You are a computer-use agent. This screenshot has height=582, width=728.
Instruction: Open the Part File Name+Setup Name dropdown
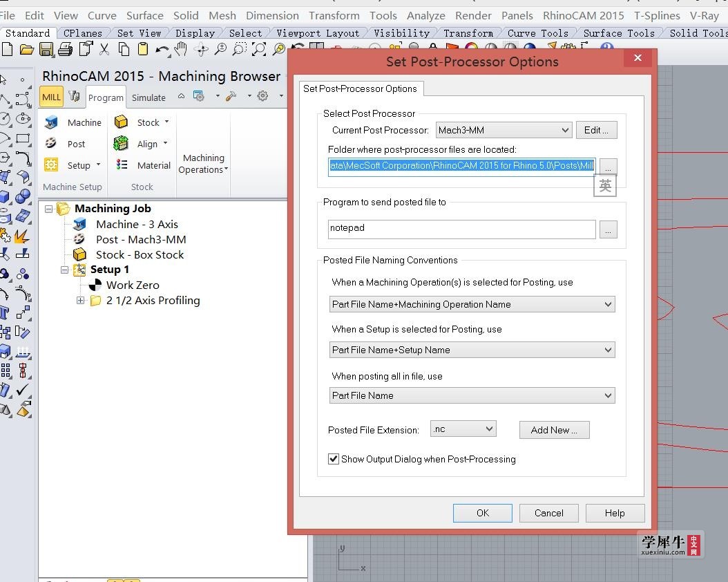pos(472,350)
